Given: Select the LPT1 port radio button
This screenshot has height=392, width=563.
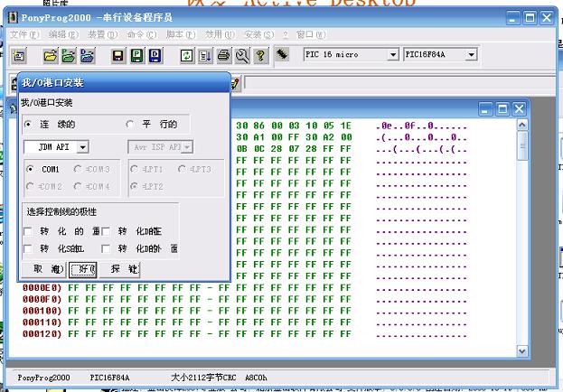Looking at the screenshot, I should (135, 169).
